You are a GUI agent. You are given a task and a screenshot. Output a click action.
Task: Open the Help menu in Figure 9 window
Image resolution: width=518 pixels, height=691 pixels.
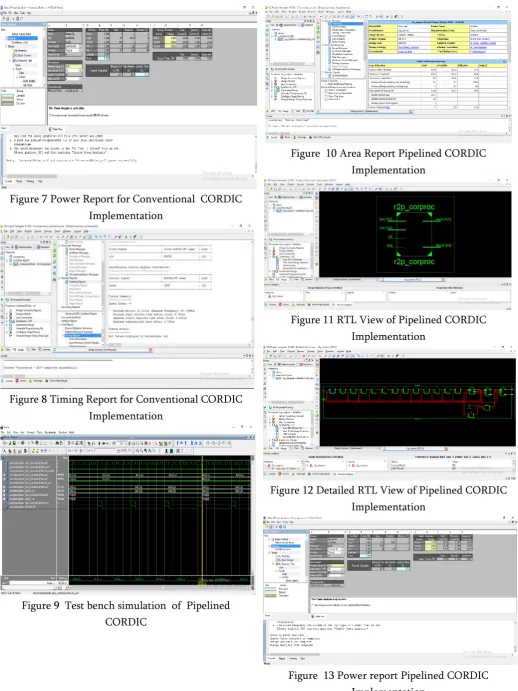tap(72, 432)
